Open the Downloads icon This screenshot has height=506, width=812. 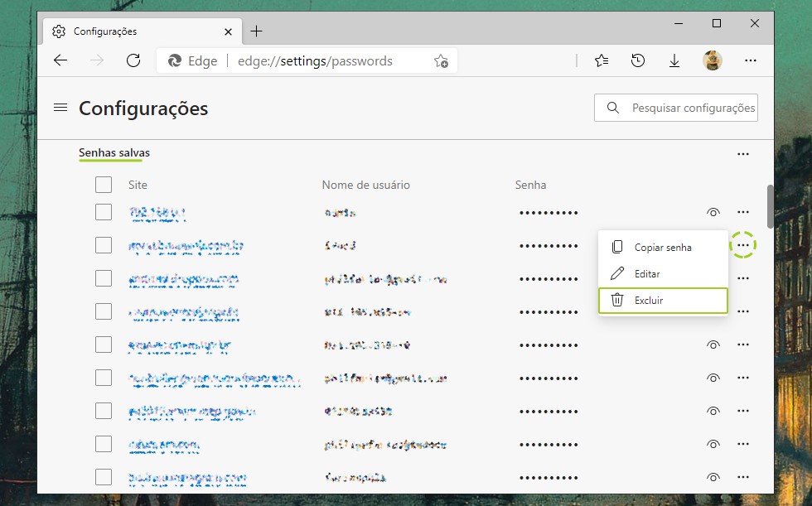[674, 60]
